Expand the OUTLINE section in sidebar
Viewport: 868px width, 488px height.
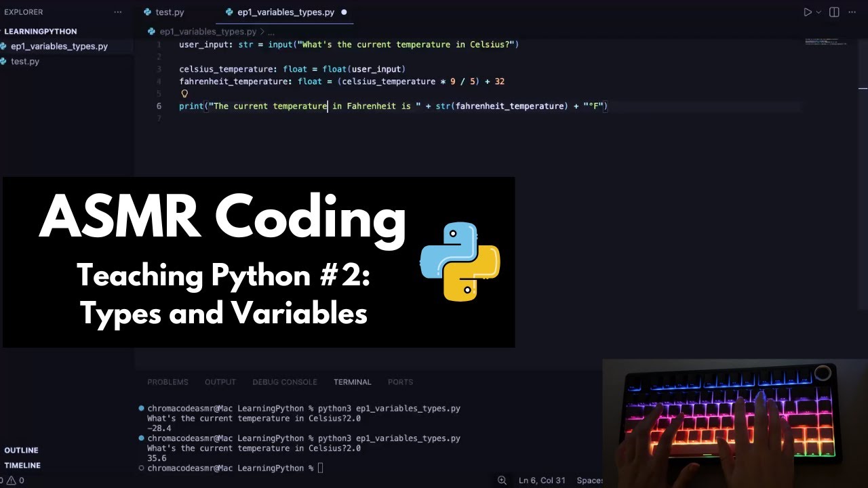point(21,450)
